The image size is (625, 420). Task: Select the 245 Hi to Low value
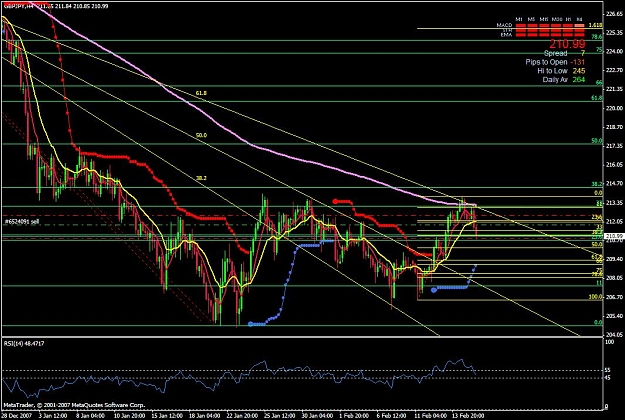tap(579, 71)
